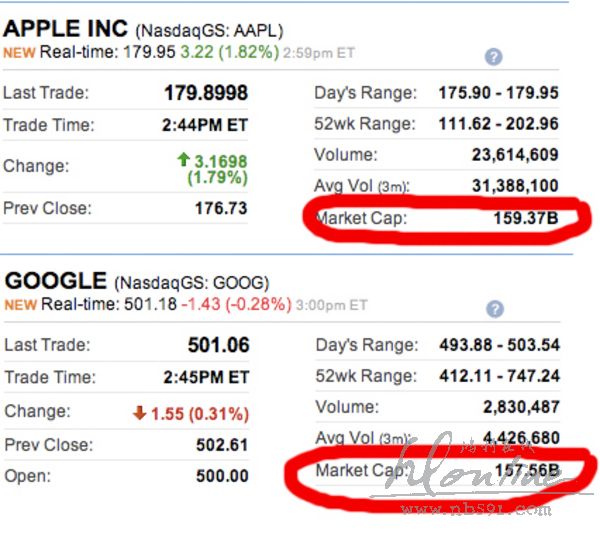
Task: Click the red down arrow beside Google's change
Action: pyautogui.click(x=140, y=413)
